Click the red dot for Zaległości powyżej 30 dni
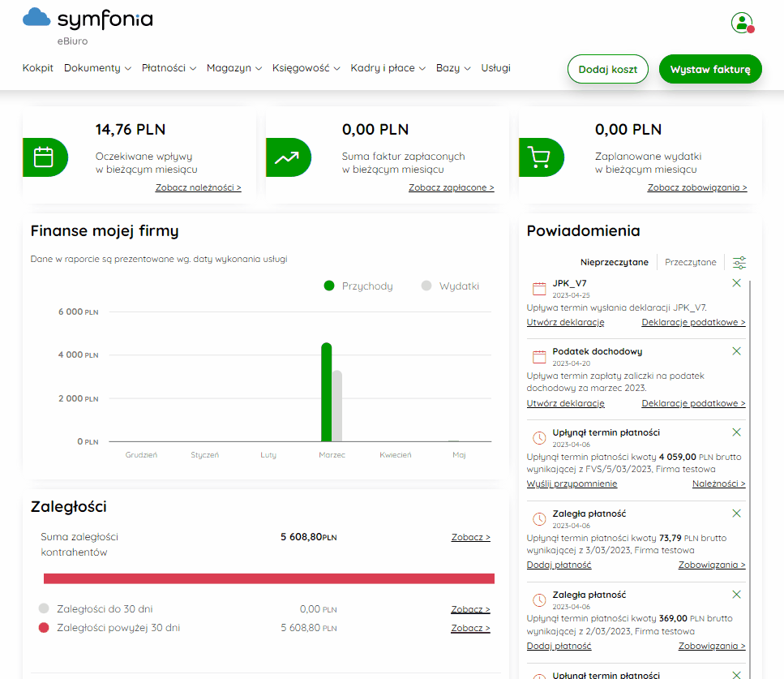The width and height of the screenshot is (784, 679). (x=44, y=627)
